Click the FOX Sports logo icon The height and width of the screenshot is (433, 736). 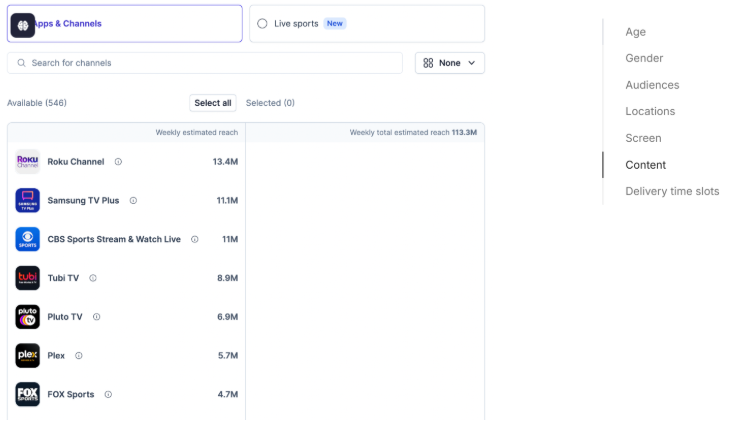pyautogui.click(x=27, y=394)
